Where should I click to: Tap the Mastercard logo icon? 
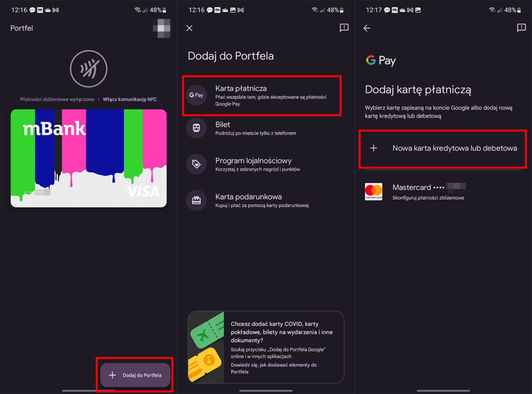coord(373,191)
